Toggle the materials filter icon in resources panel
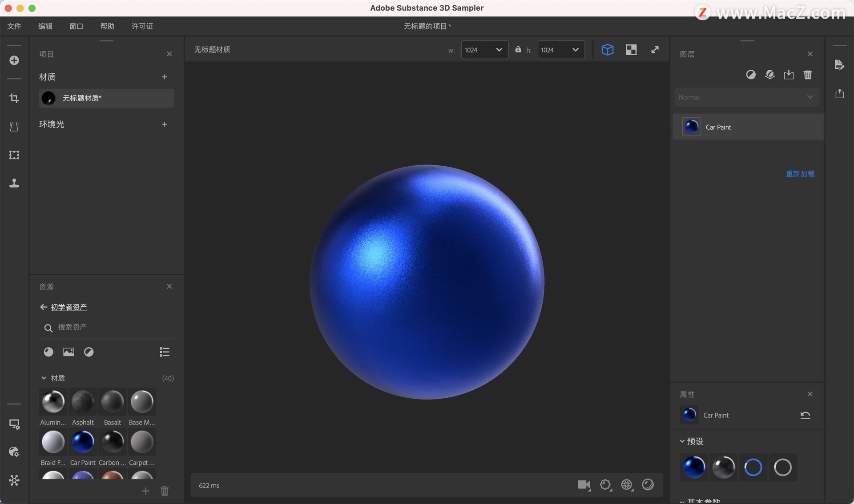The width and height of the screenshot is (854, 504). point(48,352)
